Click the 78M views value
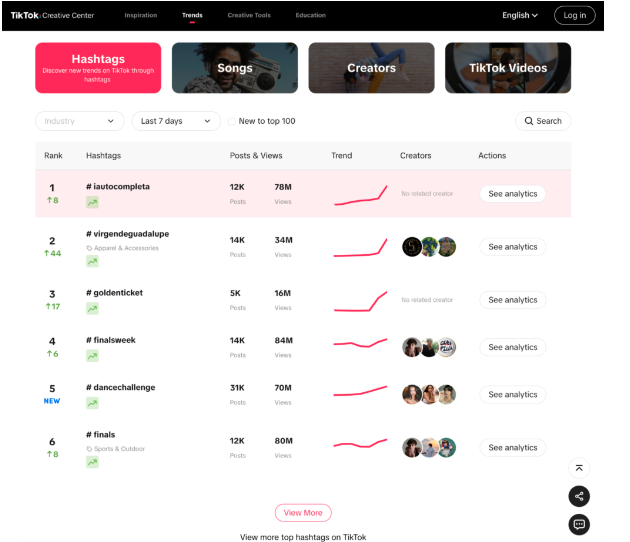The height and width of the screenshot is (542, 630). click(283, 187)
